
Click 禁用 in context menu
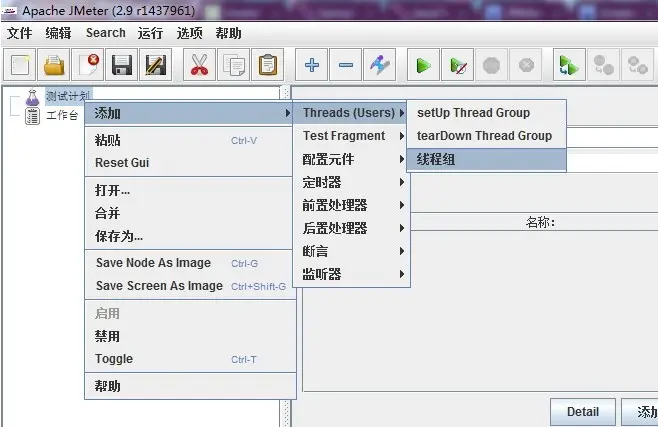pyautogui.click(x=191, y=336)
